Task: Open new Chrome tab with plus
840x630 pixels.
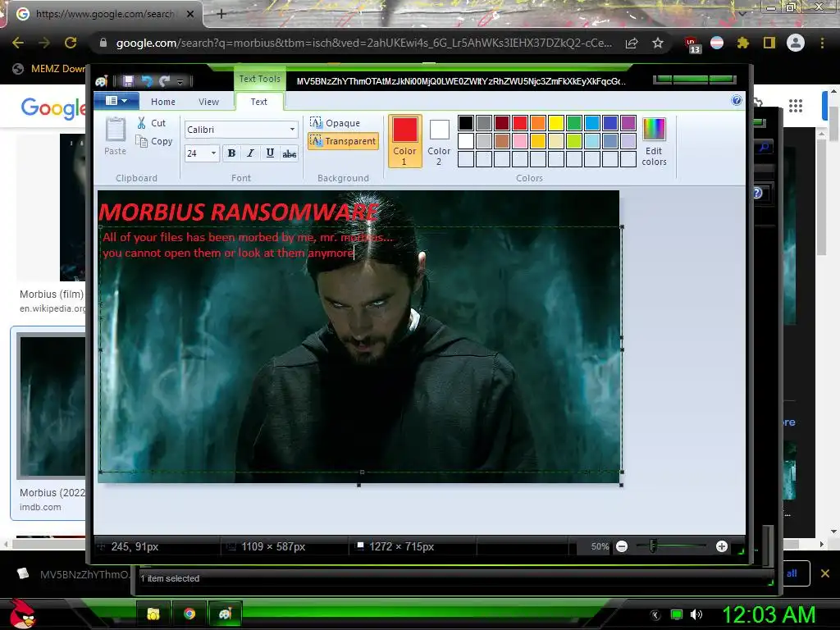Action: 221,14
